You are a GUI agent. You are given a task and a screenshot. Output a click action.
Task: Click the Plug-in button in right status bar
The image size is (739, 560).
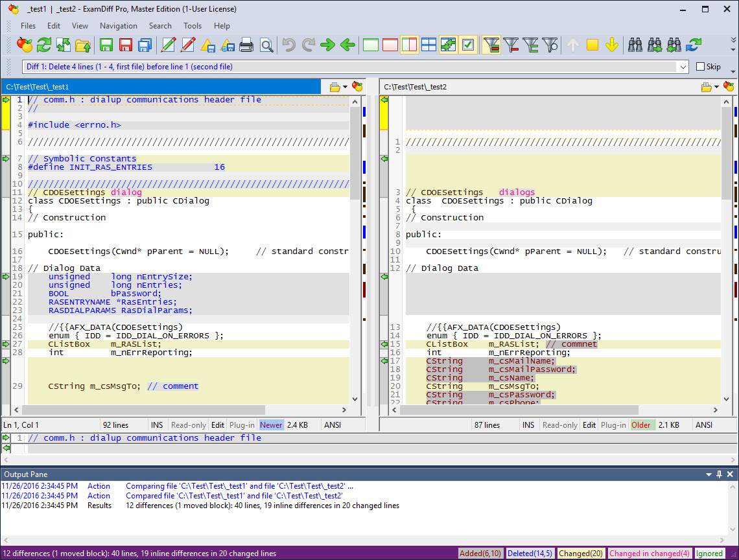(613, 425)
